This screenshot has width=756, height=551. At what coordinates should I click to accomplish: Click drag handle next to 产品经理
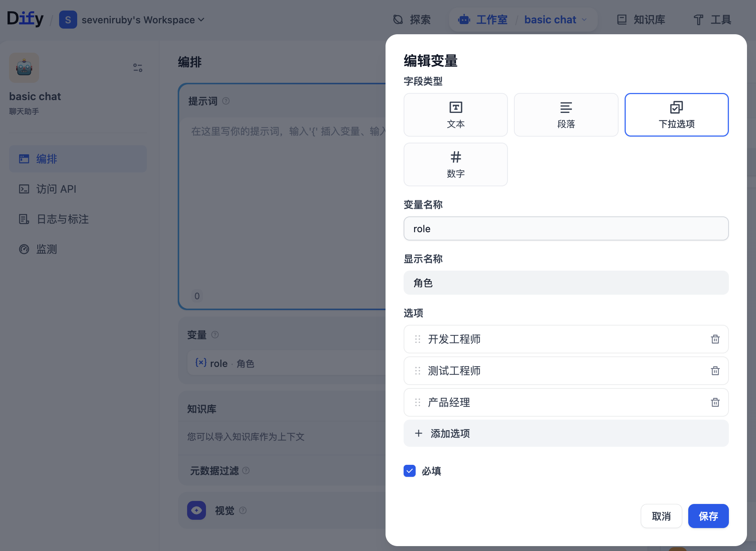(x=418, y=402)
